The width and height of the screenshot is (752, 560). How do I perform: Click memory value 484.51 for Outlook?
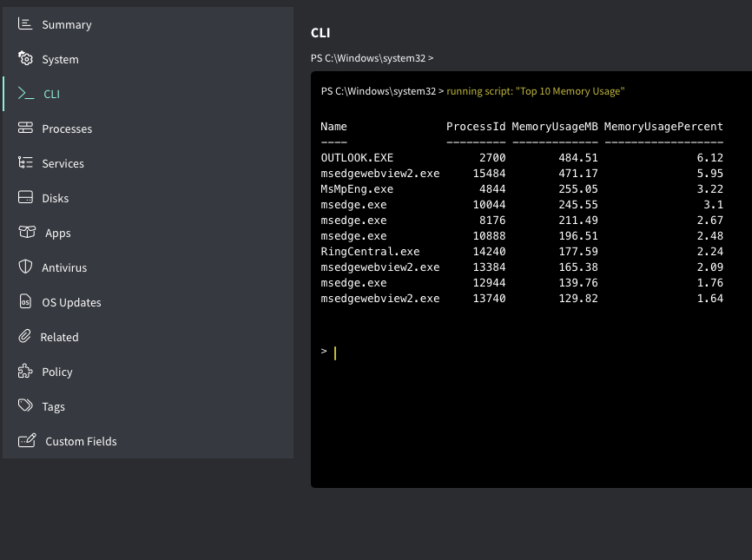(x=578, y=158)
